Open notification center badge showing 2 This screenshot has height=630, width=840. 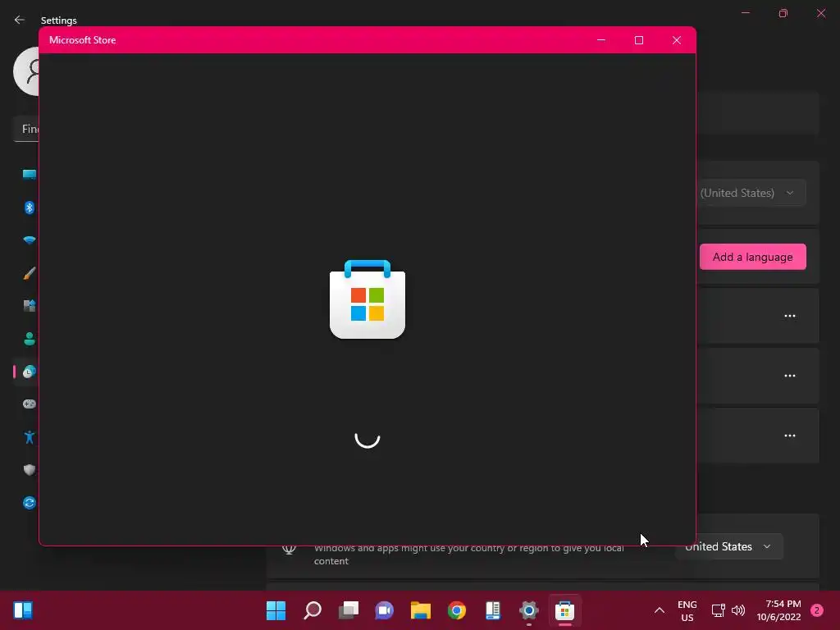click(817, 610)
